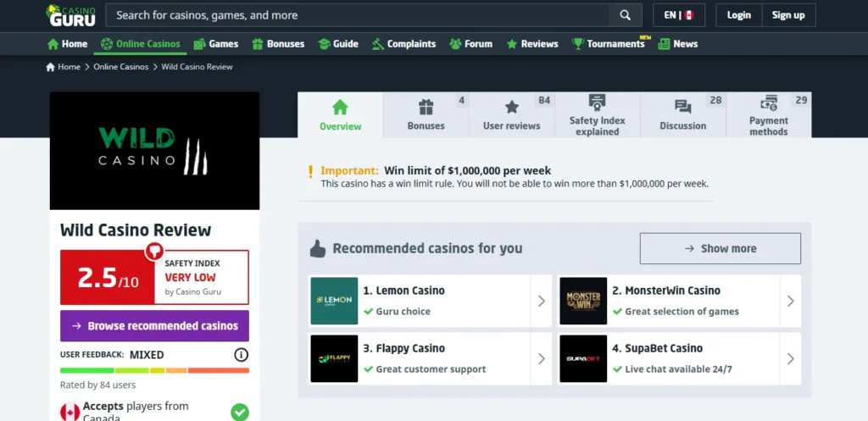868x421 pixels.
Task: Click the thumbs-down safety badge icon
Action: coord(154,250)
